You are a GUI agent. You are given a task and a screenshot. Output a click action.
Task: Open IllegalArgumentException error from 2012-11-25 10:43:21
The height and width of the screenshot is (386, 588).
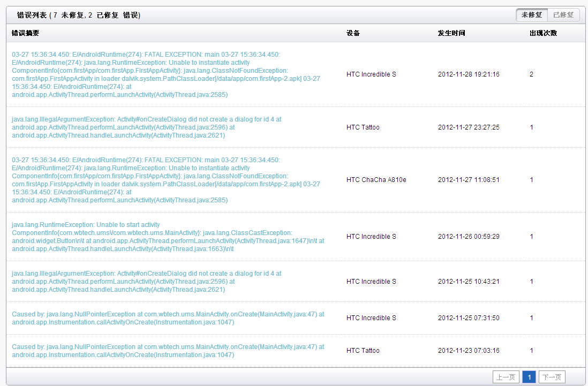click(146, 282)
